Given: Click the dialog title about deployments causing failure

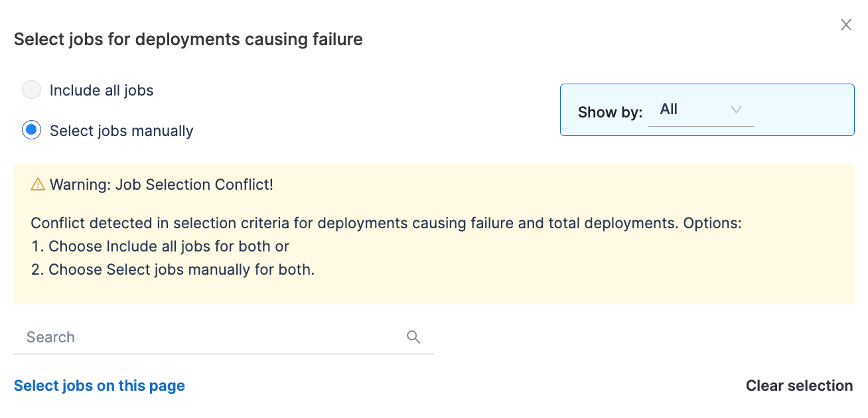Looking at the screenshot, I should [x=188, y=39].
